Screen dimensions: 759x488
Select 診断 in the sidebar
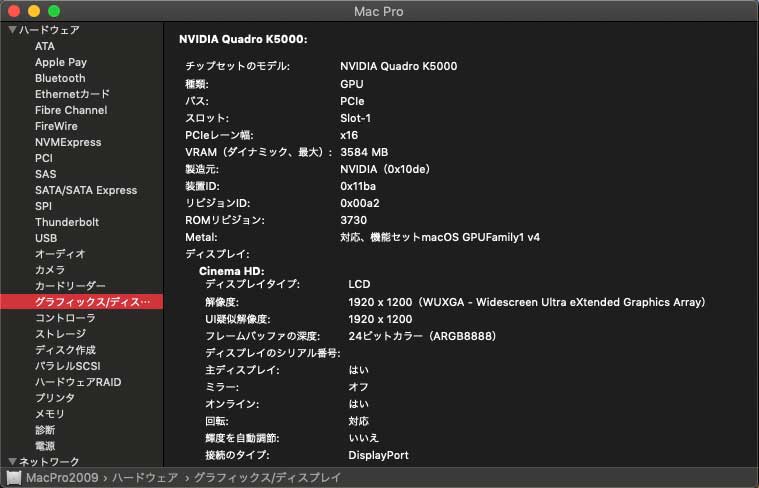(45, 429)
